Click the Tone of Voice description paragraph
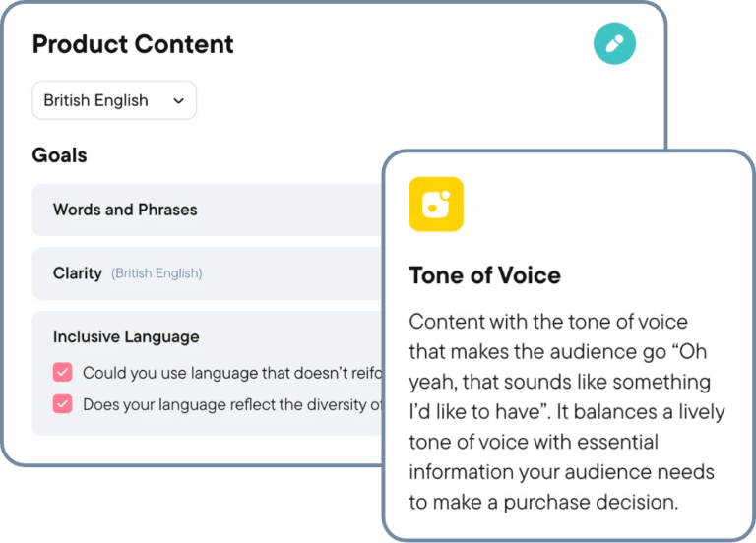Viewport: 756px width, 543px height. 561,411
